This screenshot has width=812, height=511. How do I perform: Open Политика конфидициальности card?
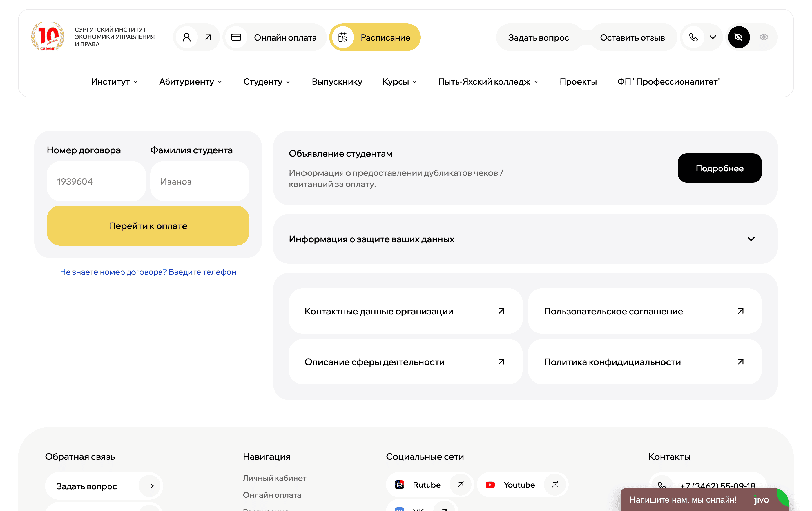(x=645, y=362)
